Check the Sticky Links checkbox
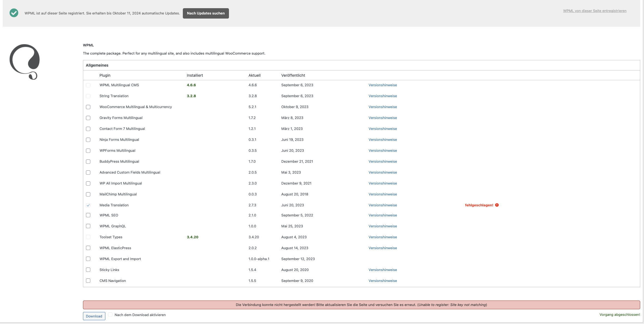 [x=88, y=270]
